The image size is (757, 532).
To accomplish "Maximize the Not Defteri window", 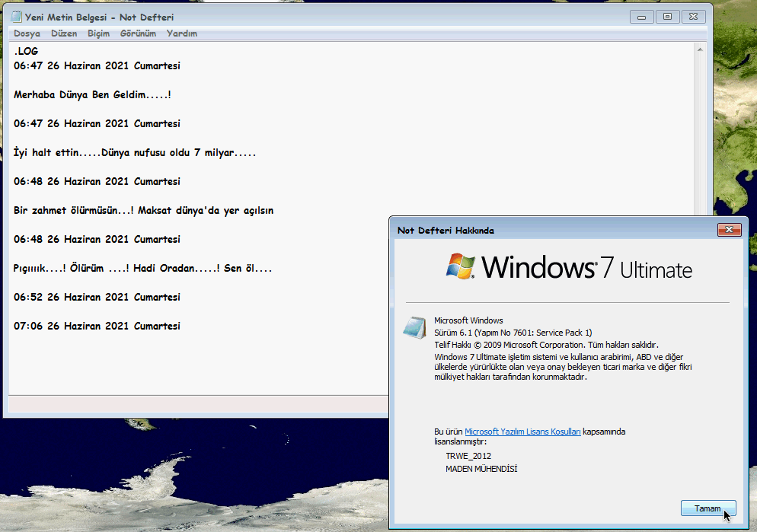I will (667, 17).
